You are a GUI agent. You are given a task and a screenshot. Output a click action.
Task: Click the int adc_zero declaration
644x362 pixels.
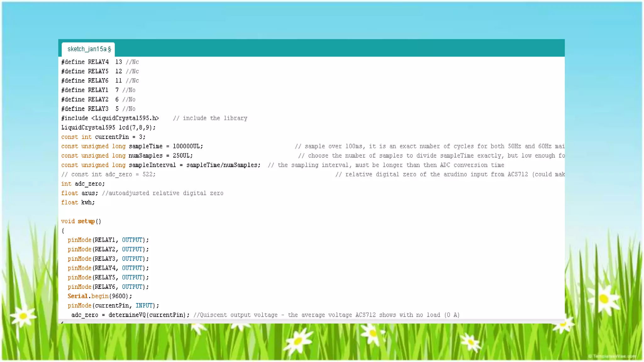pos(83,184)
